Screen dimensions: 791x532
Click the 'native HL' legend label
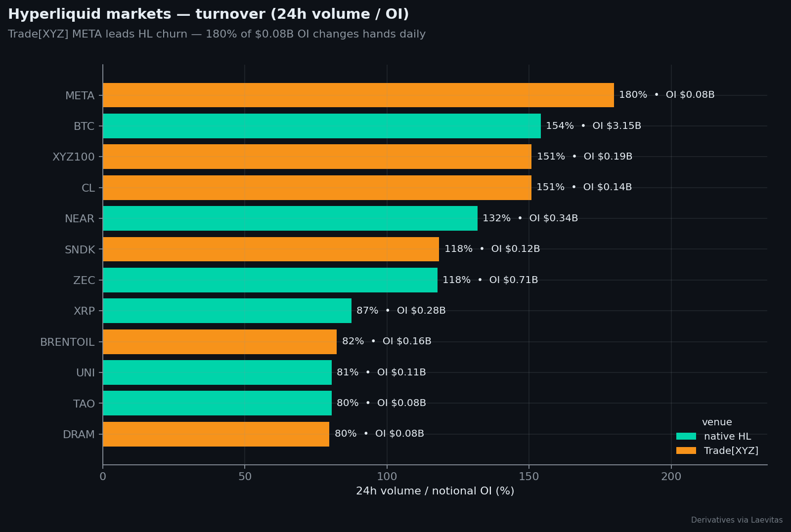pyautogui.click(x=727, y=437)
